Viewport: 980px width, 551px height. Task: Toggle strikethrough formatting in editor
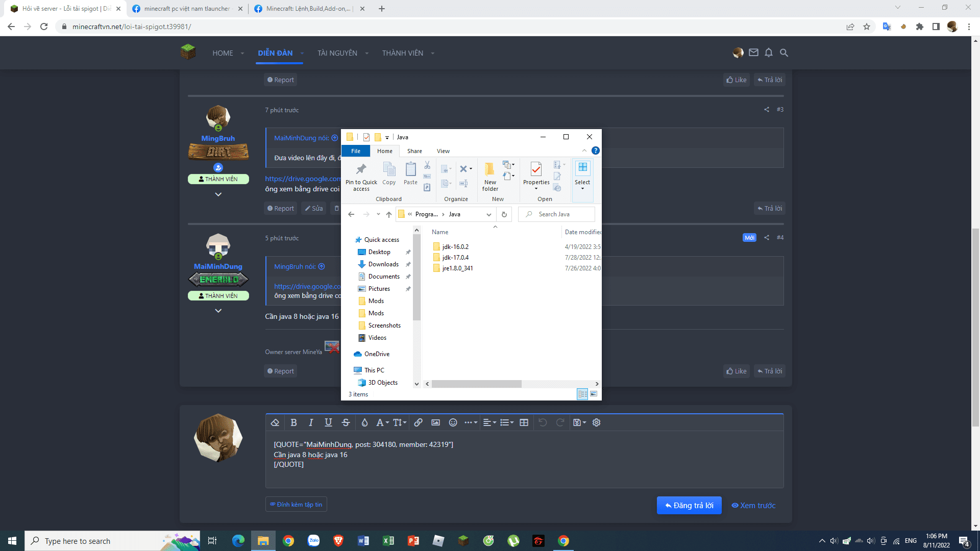(x=346, y=422)
